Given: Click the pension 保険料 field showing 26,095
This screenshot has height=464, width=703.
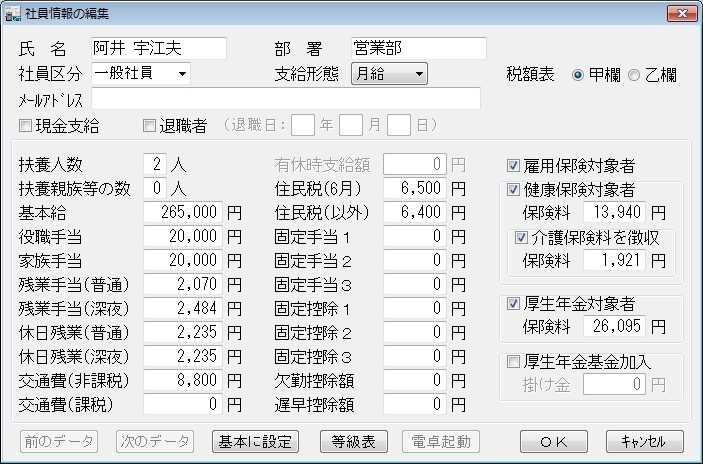Looking at the screenshot, I should [x=615, y=326].
